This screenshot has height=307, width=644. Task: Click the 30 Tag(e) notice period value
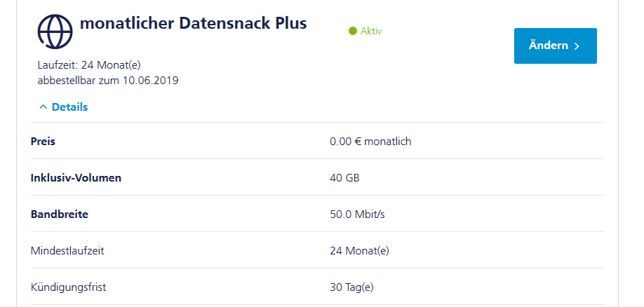tap(351, 287)
